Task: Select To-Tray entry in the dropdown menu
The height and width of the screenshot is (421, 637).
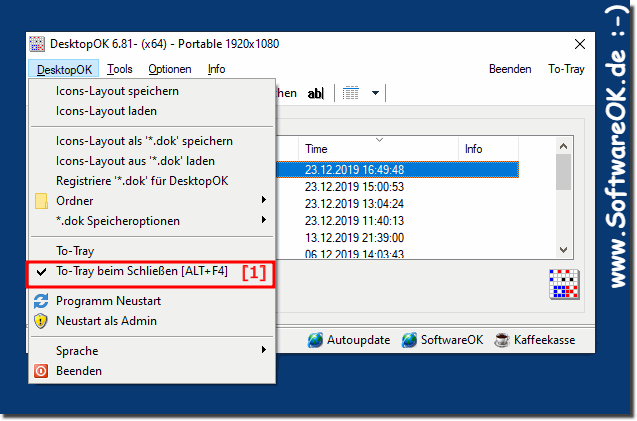Action: tap(75, 251)
